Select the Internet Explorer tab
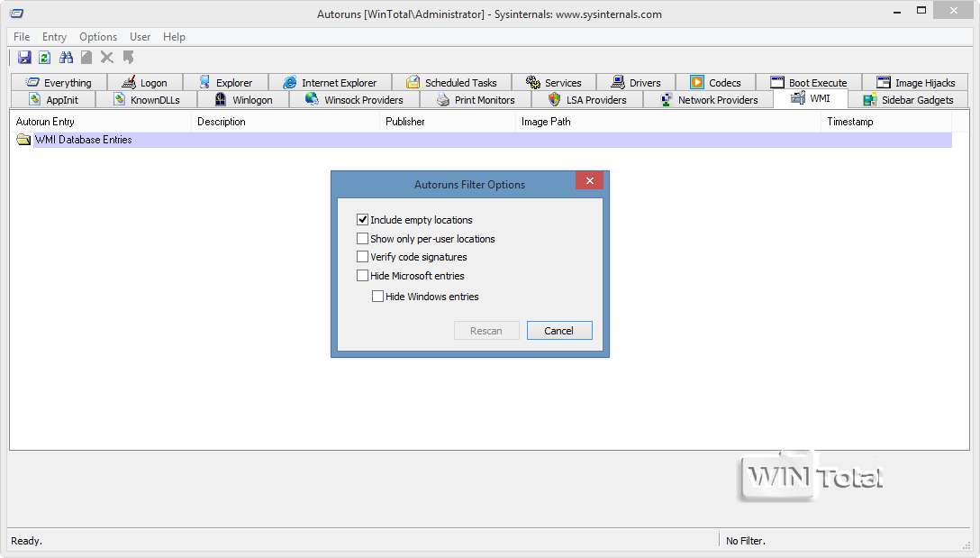This screenshot has height=558, width=980. 330,83
